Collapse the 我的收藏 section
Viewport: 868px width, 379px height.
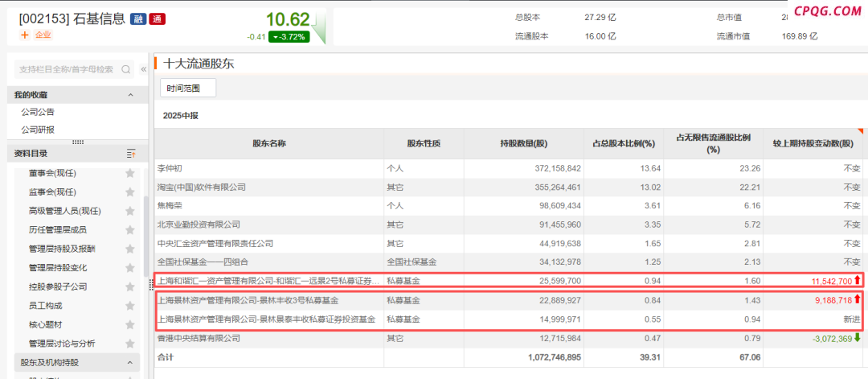131,95
